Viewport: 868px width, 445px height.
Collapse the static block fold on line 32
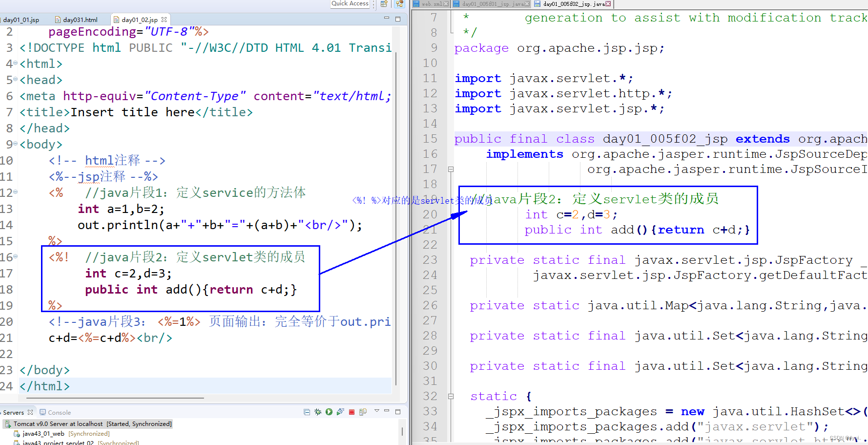451,397
